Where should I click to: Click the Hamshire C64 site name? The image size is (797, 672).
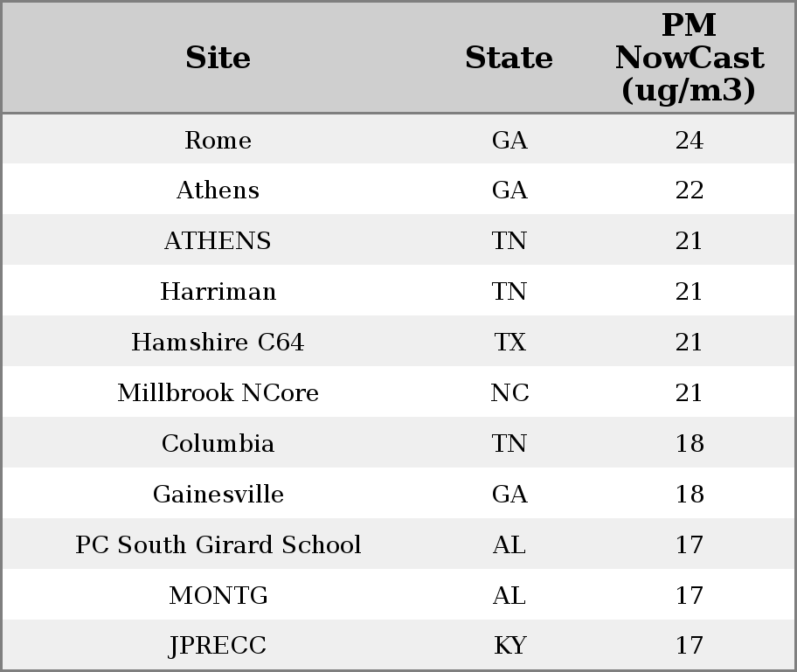218,342
